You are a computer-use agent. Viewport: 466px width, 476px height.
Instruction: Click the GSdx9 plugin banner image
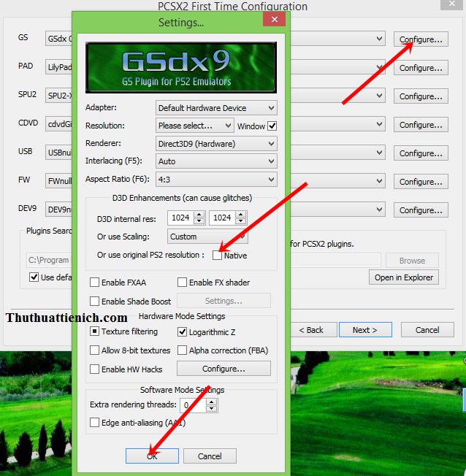coord(181,67)
